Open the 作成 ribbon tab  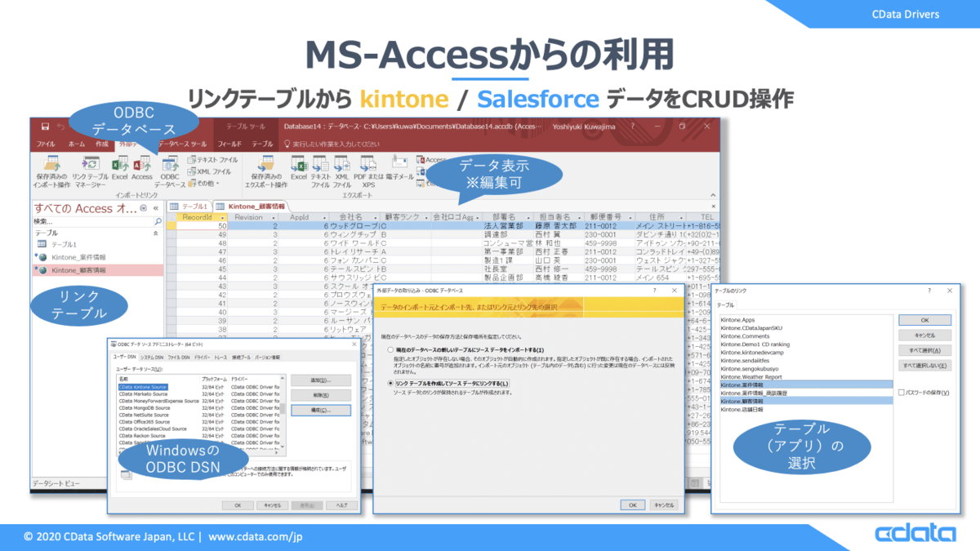click(x=102, y=144)
